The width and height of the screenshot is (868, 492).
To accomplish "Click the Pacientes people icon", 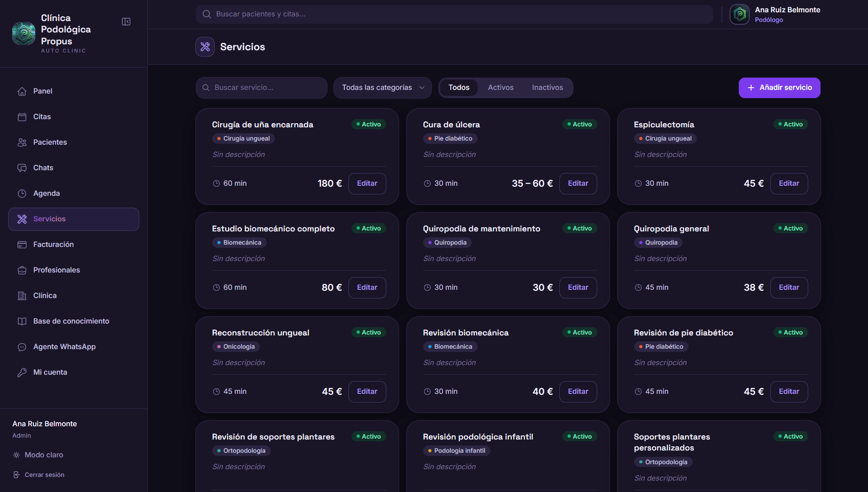I will (22, 142).
